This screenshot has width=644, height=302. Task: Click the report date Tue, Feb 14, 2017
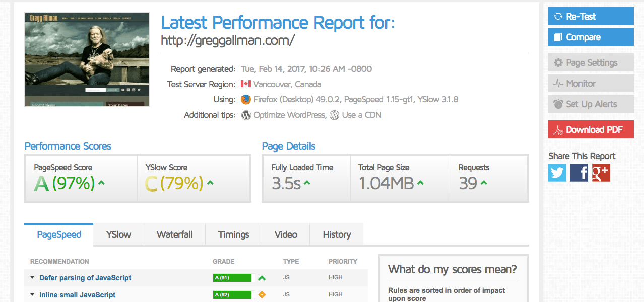(306, 69)
